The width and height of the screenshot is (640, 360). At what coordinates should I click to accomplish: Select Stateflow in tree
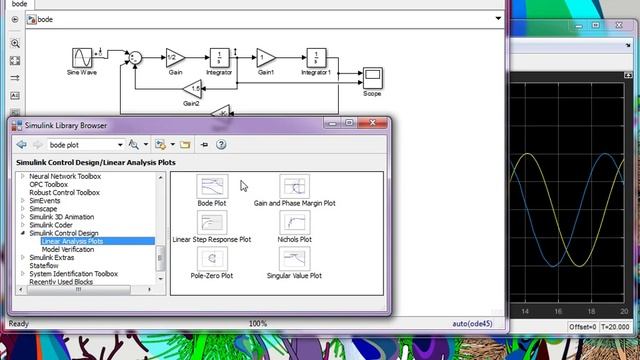(x=44, y=266)
